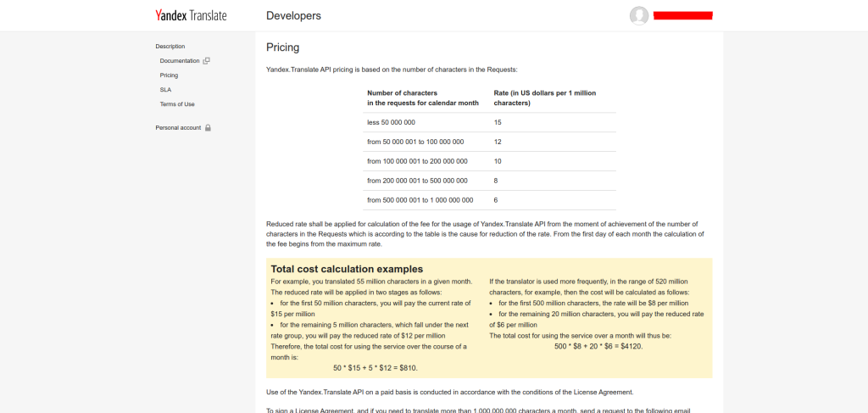
Task: Click the rate value 6 in the table
Action: 496,200
